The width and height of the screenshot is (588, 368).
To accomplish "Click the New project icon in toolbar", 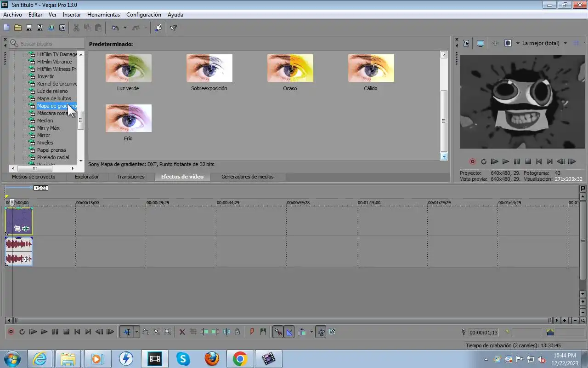I will tap(6, 28).
